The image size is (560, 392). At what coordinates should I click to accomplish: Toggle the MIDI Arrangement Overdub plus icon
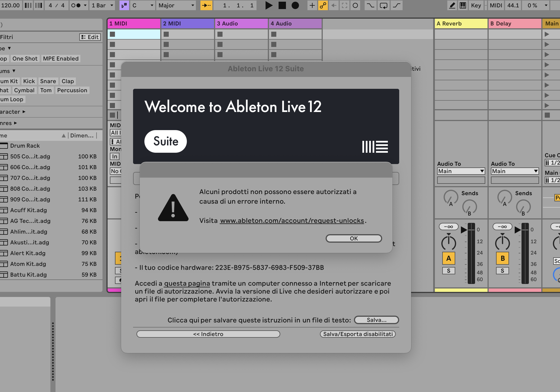[x=312, y=5]
